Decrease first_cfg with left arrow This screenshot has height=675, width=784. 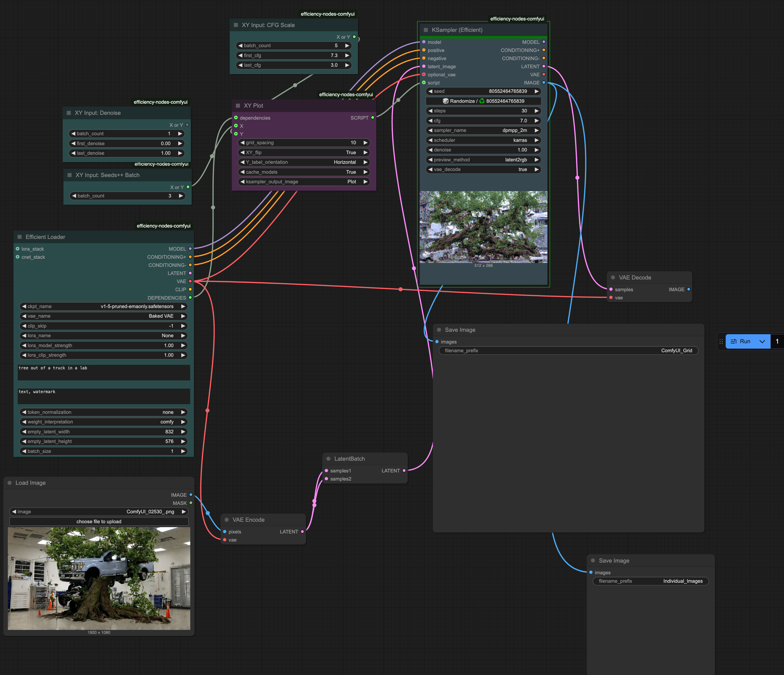[240, 55]
